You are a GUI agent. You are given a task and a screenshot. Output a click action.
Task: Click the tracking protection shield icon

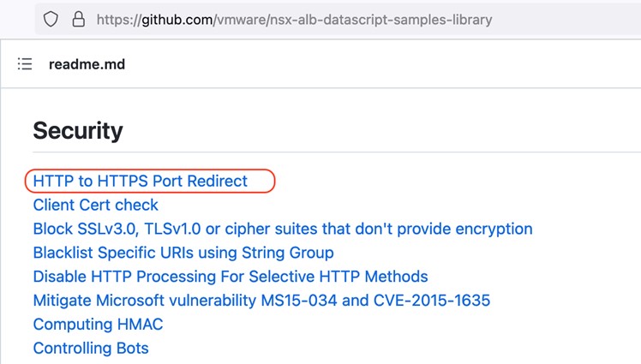coord(51,19)
